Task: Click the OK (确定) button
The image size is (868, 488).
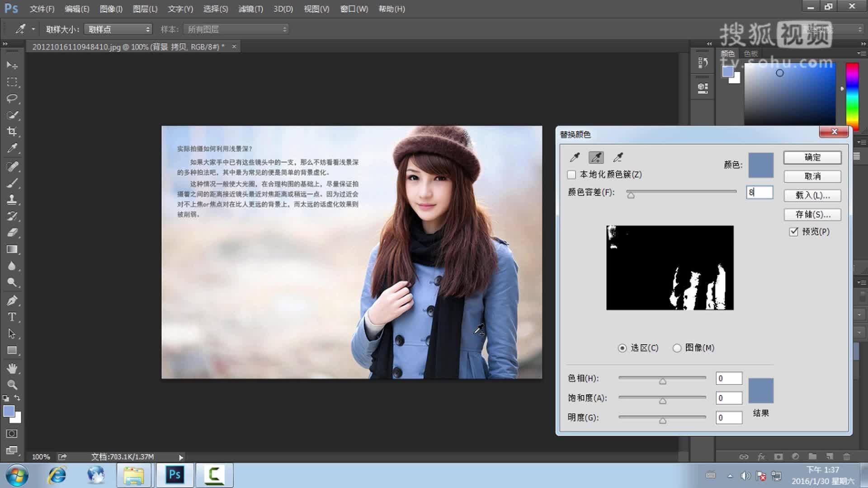Action: (812, 157)
